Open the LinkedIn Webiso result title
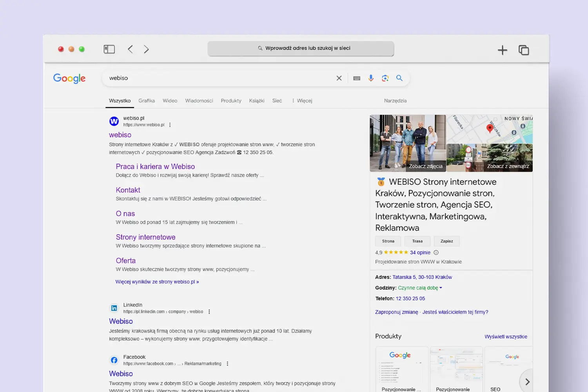Screen dimensions: 588x392 pyautogui.click(x=121, y=321)
